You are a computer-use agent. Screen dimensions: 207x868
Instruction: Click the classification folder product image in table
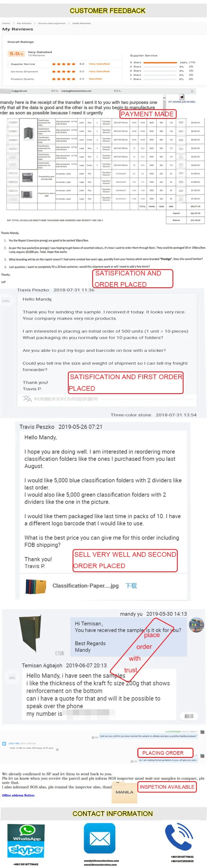29,133
